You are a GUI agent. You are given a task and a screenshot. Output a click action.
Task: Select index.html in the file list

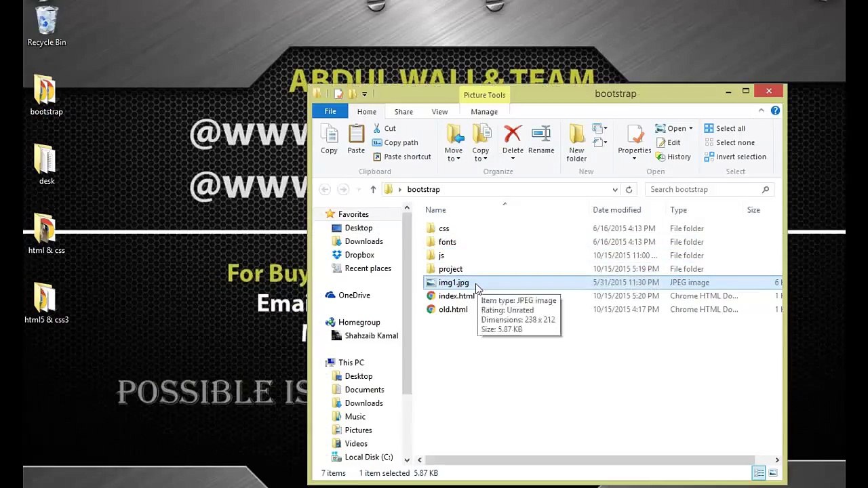click(456, 296)
